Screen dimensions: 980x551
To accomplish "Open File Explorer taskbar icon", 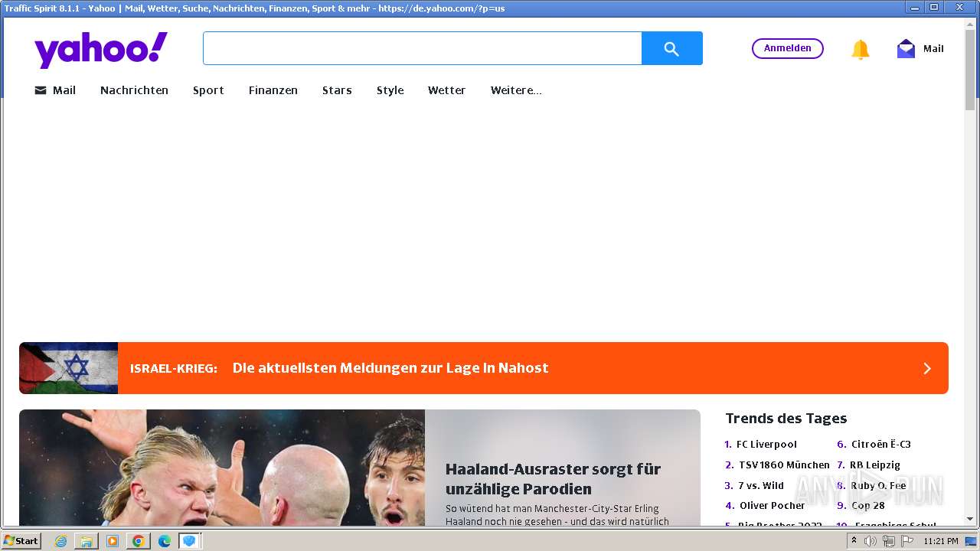I will [87, 541].
